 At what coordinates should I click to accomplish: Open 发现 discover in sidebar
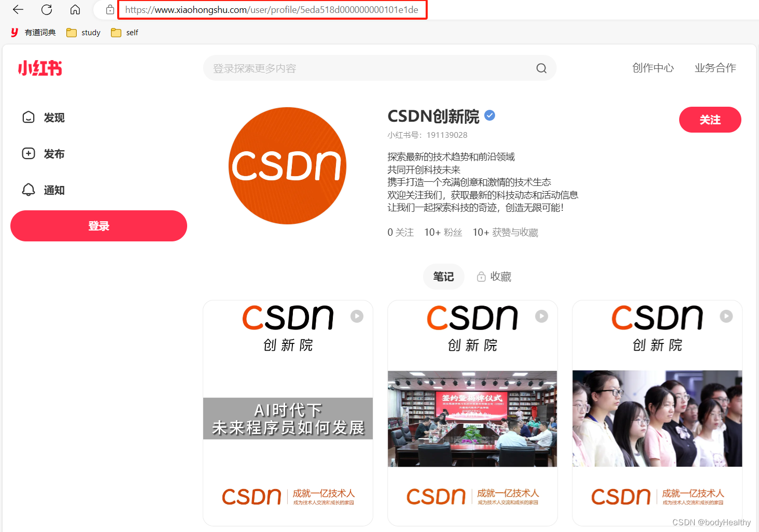pyautogui.click(x=44, y=118)
